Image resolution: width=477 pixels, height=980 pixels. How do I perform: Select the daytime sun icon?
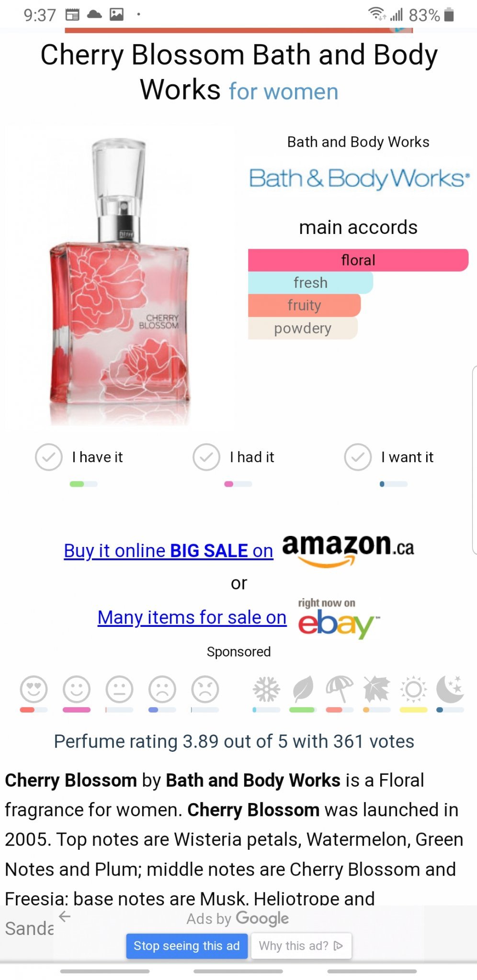[414, 689]
